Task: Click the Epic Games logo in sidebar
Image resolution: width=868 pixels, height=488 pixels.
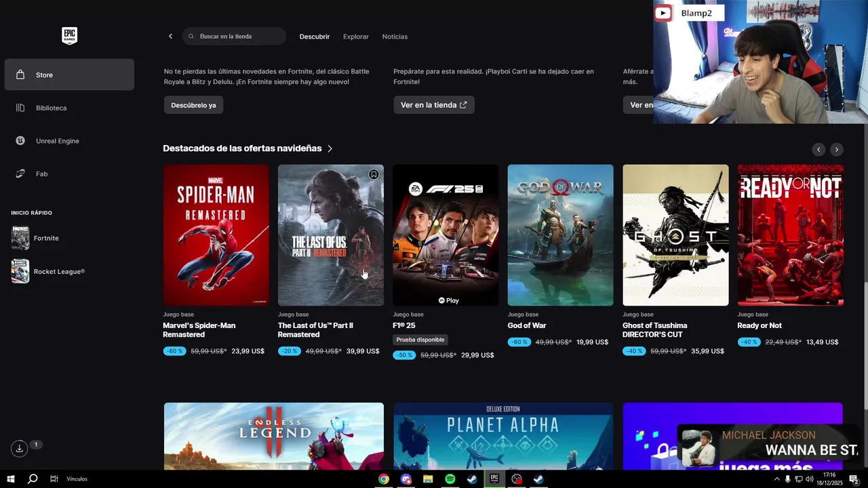Action: (69, 36)
